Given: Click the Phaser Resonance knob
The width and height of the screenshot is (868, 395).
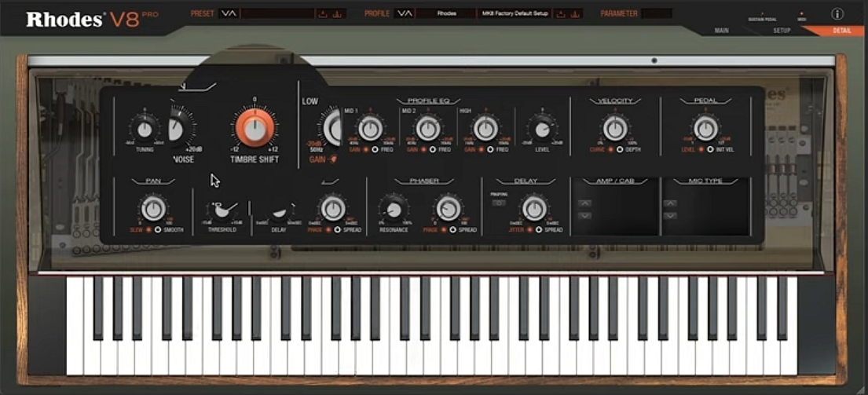Looking at the screenshot, I should 394,209.
